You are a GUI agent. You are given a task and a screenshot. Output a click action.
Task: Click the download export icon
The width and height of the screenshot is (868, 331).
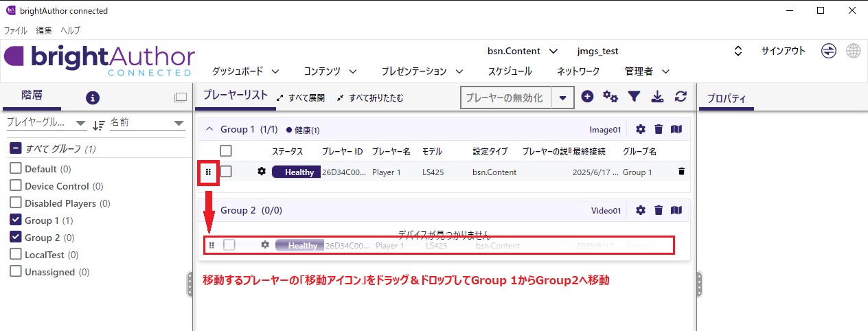click(657, 97)
